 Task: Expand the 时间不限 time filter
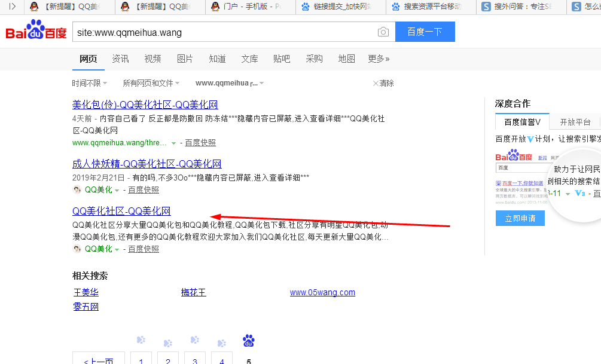pos(90,83)
